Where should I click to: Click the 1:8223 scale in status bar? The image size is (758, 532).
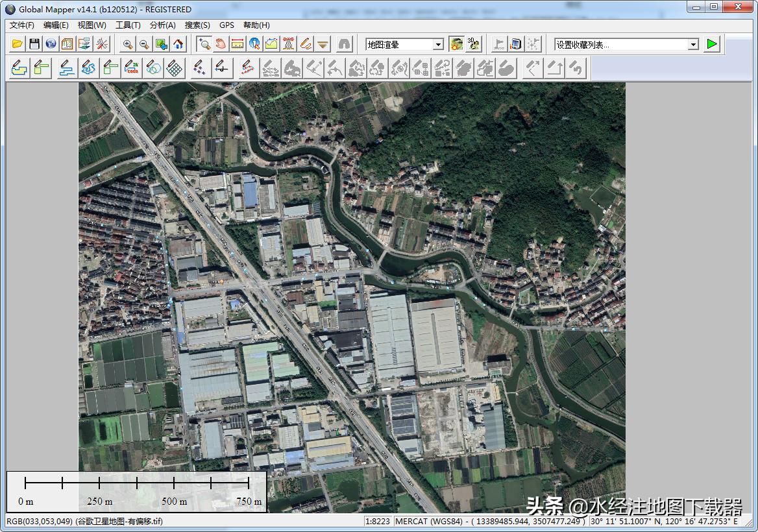pos(378,522)
